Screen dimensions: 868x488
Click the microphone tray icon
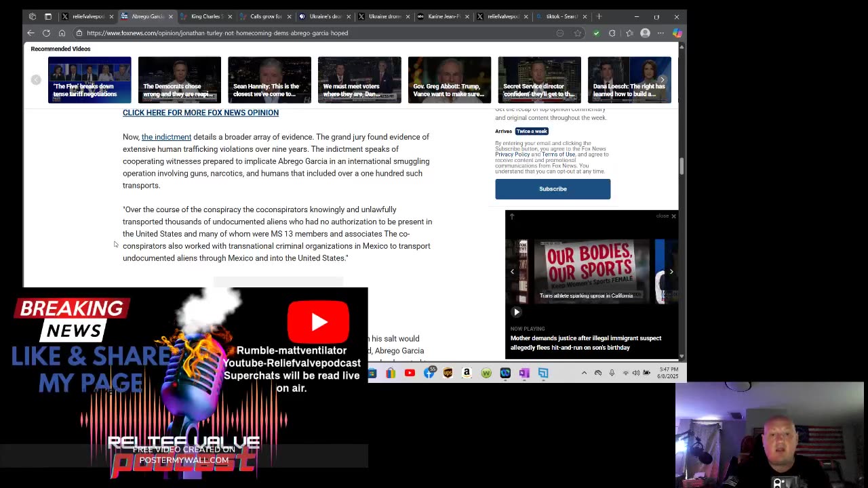(612, 373)
